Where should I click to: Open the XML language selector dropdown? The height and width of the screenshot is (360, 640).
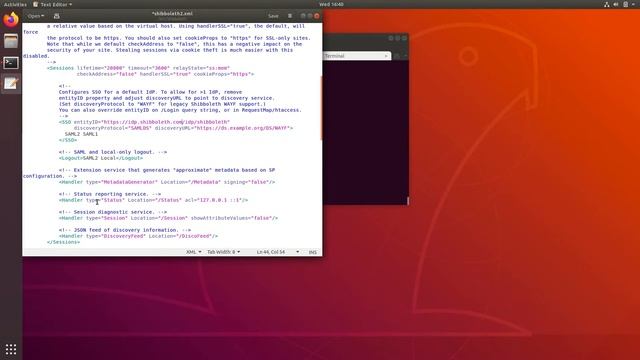click(193, 252)
